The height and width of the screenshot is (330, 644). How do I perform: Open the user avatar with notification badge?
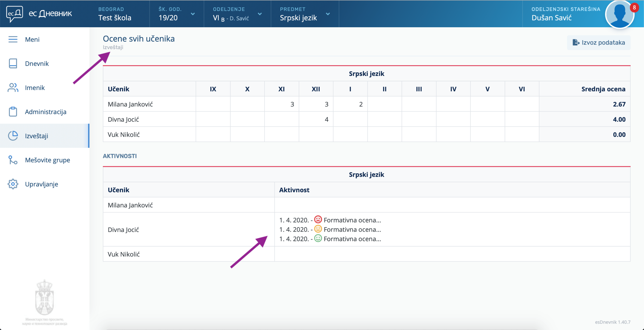[619, 14]
